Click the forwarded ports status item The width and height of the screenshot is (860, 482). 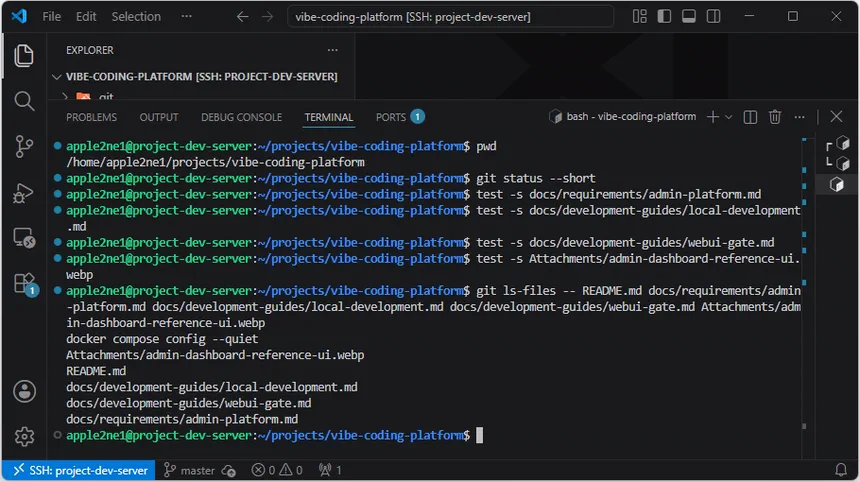pyautogui.click(x=330, y=470)
